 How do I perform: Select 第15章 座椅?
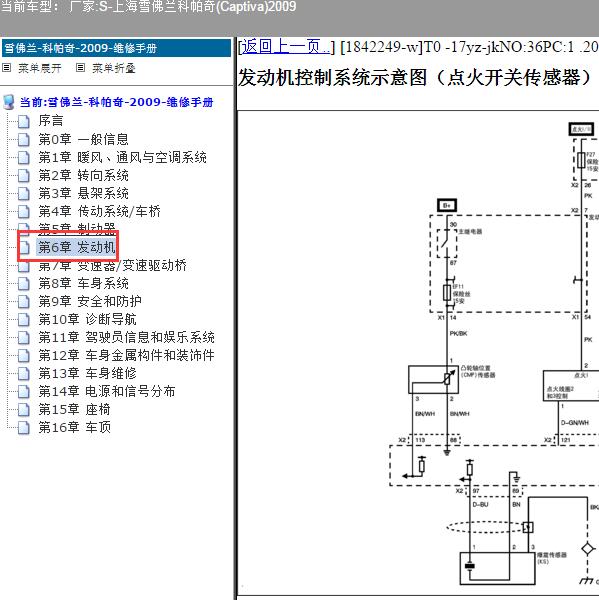click(74, 409)
